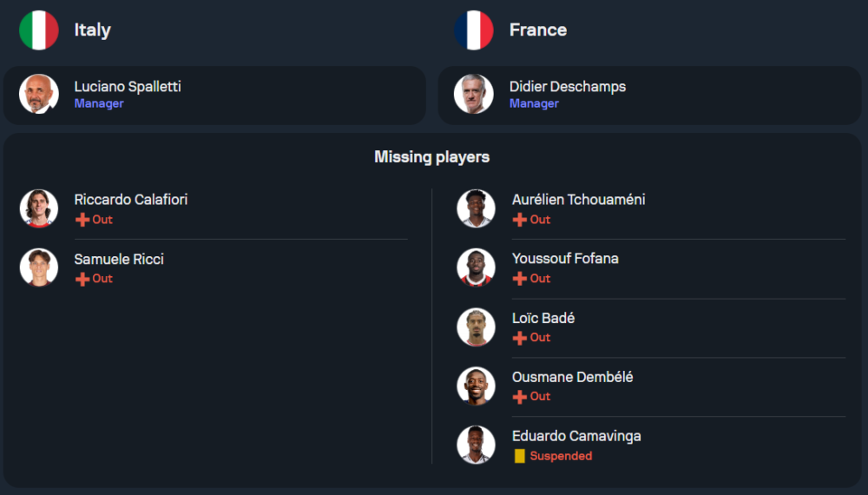868x495 pixels.
Task: Click red injury cross under Samuele Ricci
Action: (82, 279)
